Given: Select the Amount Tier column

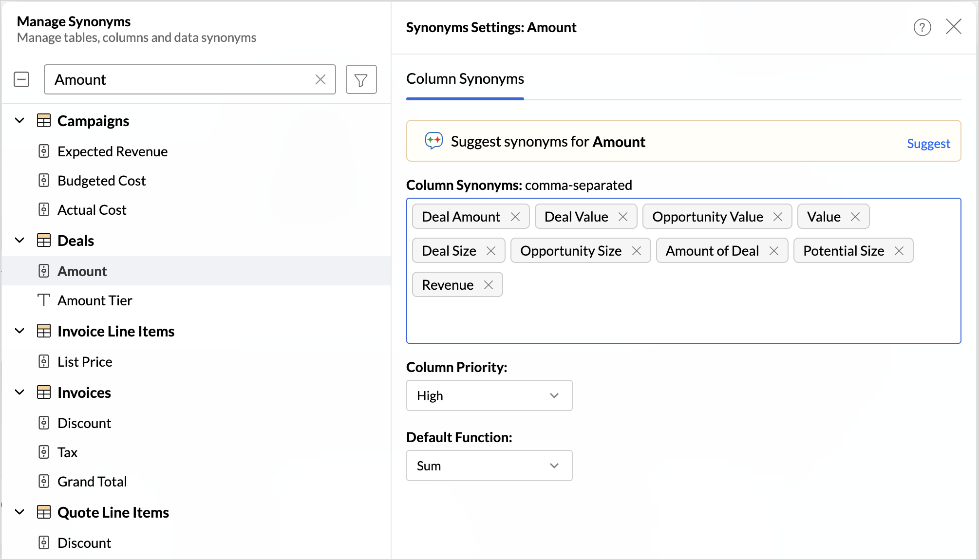Looking at the screenshot, I should pos(94,300).
